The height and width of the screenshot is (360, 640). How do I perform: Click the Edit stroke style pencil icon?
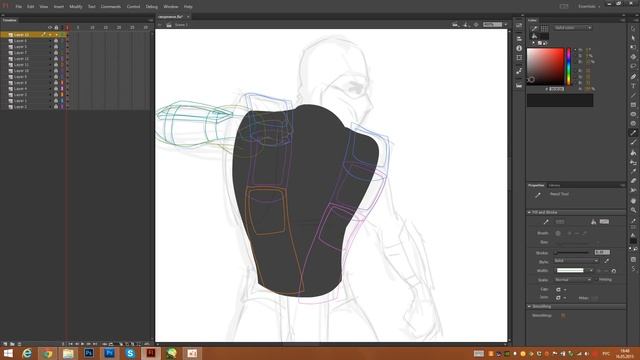[x=607, y=260]
